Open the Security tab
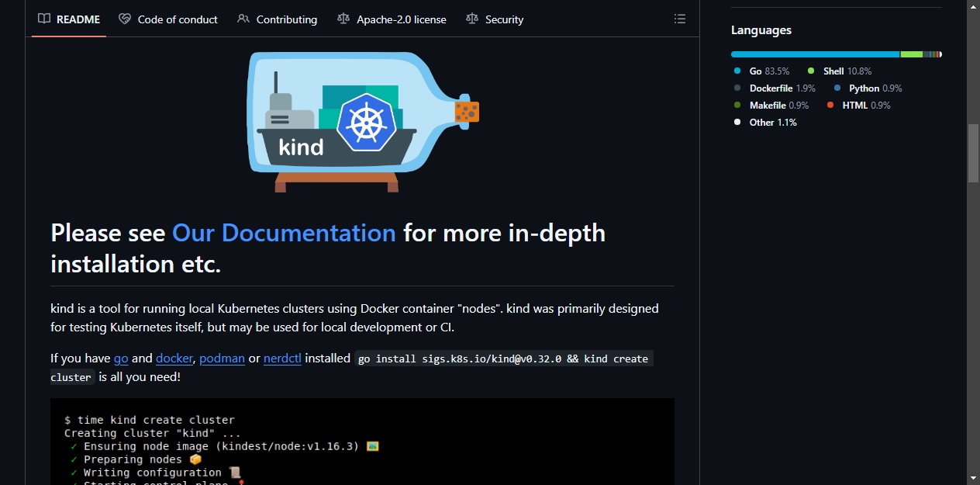Viewport: 980px width, 485px height. coord(495,19)
